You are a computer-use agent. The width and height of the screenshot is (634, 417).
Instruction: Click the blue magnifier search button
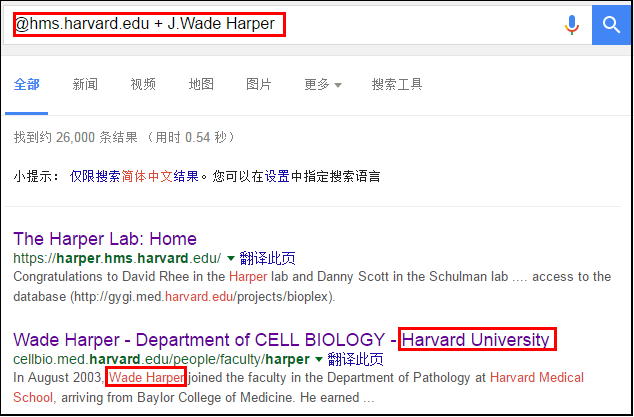[610, 24]
